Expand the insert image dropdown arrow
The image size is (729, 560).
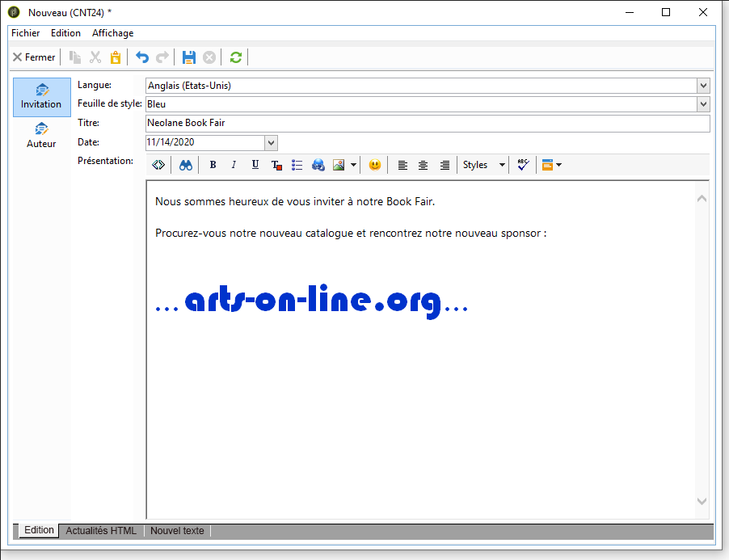[x=353, y=165]
